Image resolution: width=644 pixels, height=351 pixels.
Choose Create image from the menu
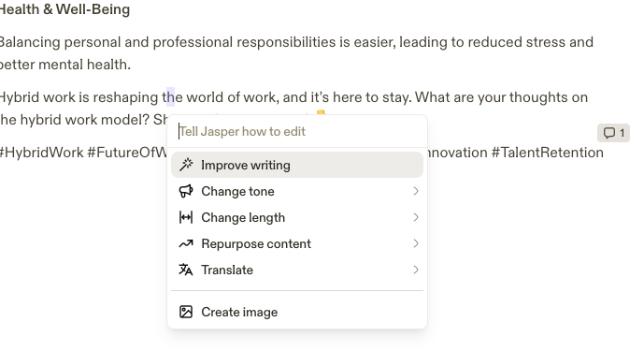297,312
